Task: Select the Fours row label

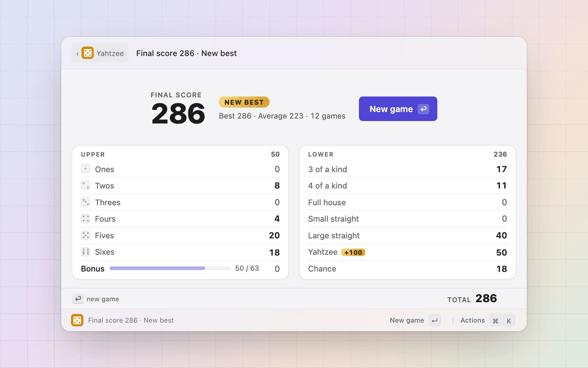Action: 105,219
